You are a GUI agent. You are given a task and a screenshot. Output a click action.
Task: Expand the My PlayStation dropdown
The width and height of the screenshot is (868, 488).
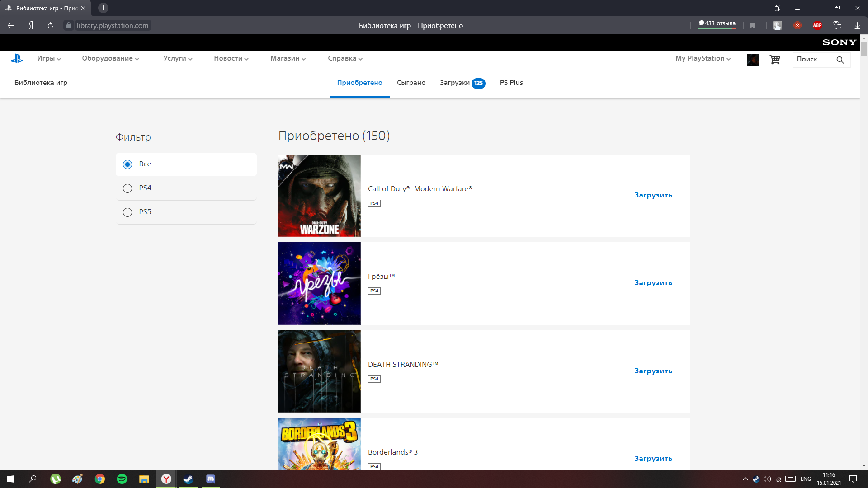(x=703, y=58)
